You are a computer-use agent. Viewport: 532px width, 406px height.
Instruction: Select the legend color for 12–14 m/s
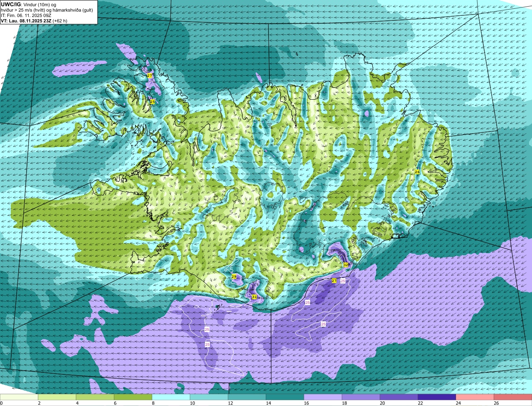coord(247,397)
